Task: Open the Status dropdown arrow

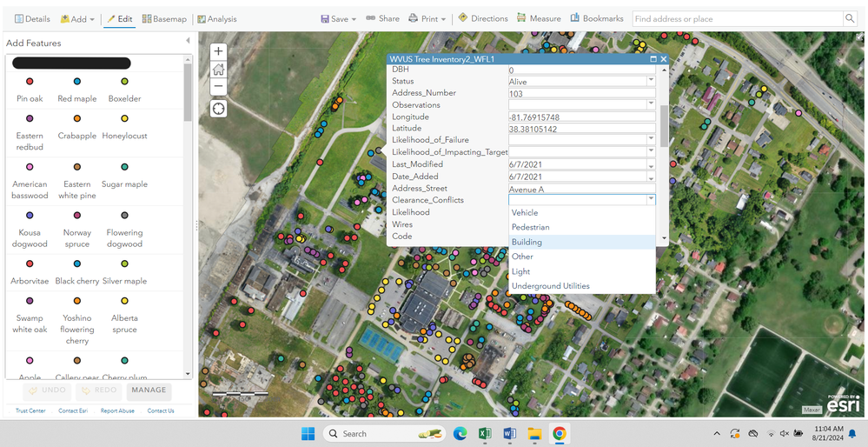Action: pos(651,82)
